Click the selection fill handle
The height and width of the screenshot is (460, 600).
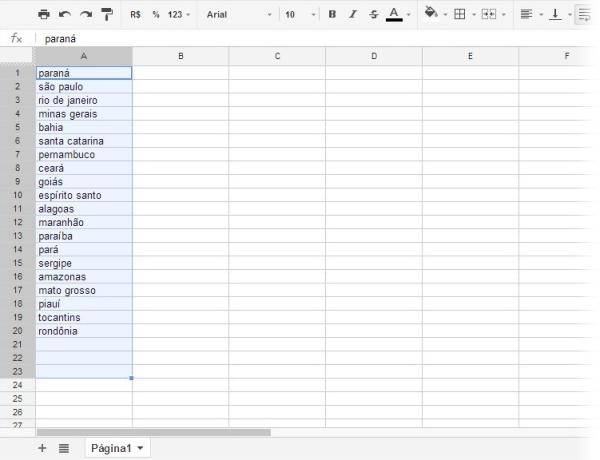(x=132, y=378)
